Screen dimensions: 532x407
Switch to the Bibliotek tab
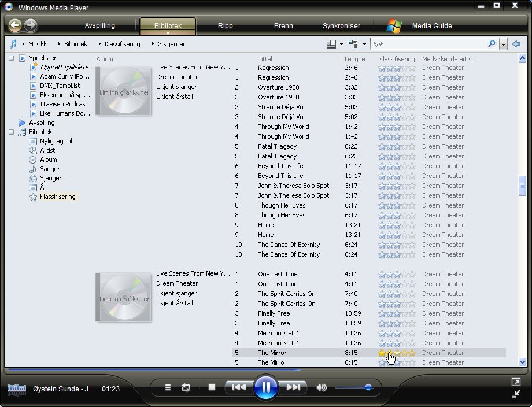(x=168, y=26)
